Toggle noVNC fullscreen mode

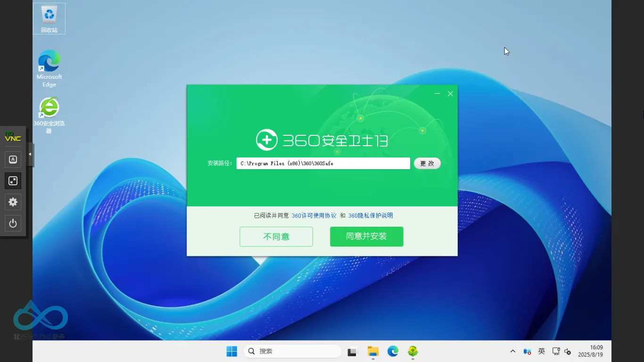[x=13, y=181]
